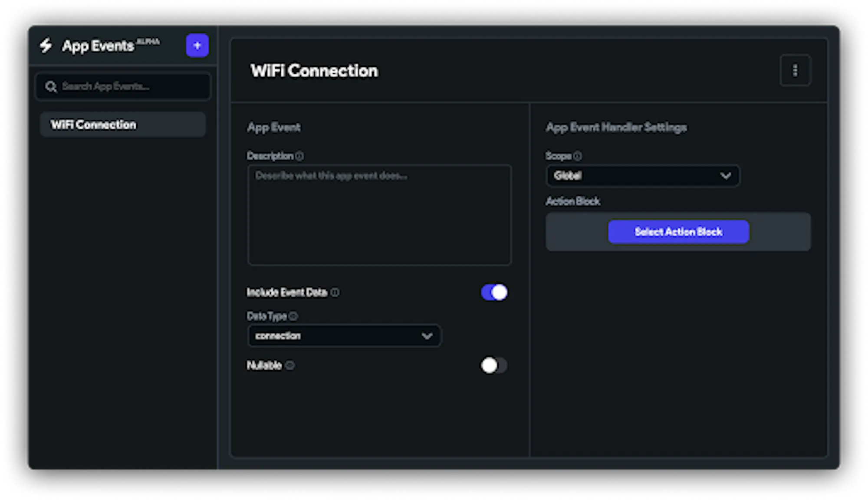The image size is (868, 500).
Task: Click the chevron arrow in Scope dropdown
Action: click(726, 176)
